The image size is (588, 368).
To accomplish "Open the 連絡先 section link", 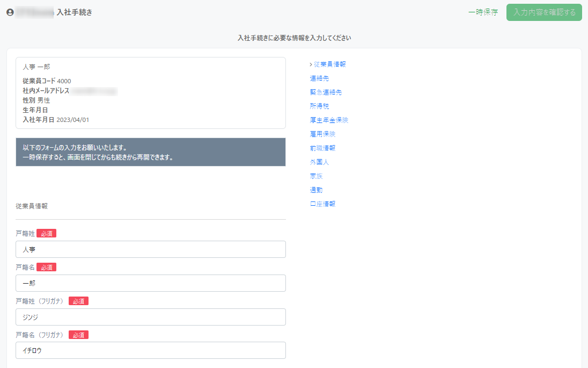I will (320, 78).
